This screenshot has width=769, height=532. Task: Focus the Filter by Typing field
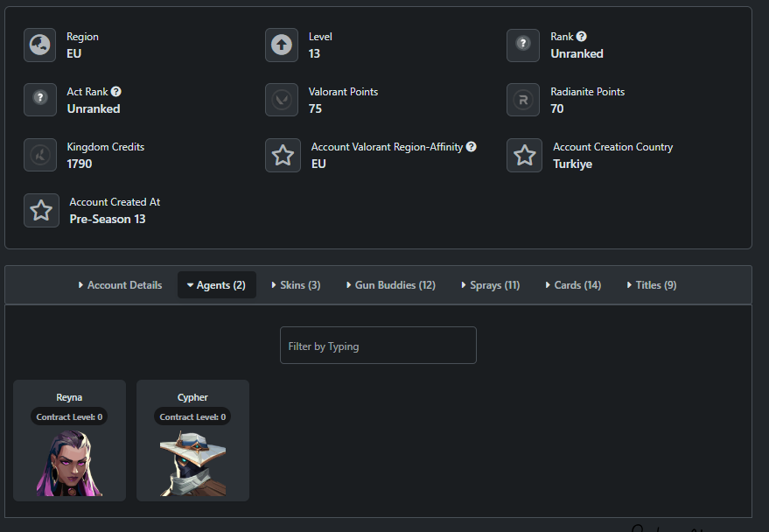pyautogui.click(x=378, y=345)
